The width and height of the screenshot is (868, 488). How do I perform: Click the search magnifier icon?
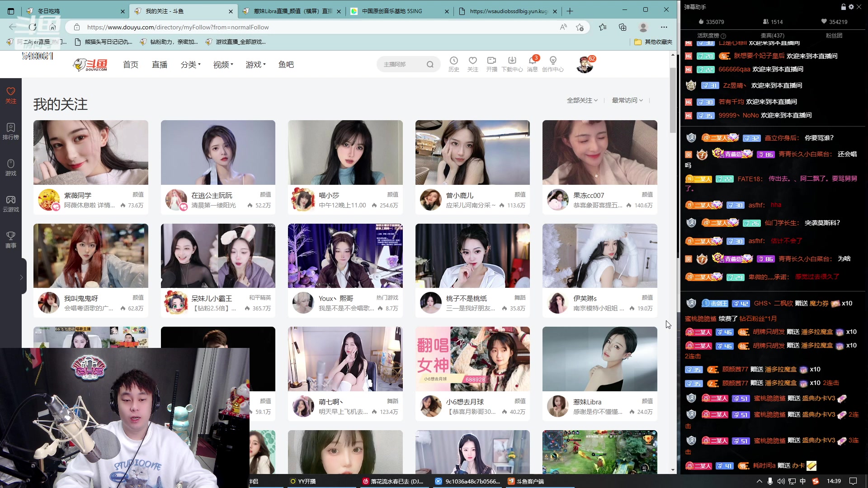[430, 64]
